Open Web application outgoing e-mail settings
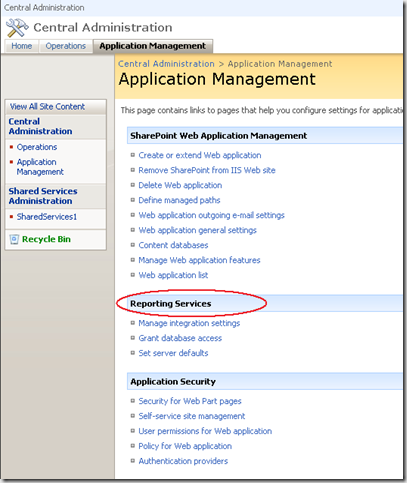 coord(212,215)
